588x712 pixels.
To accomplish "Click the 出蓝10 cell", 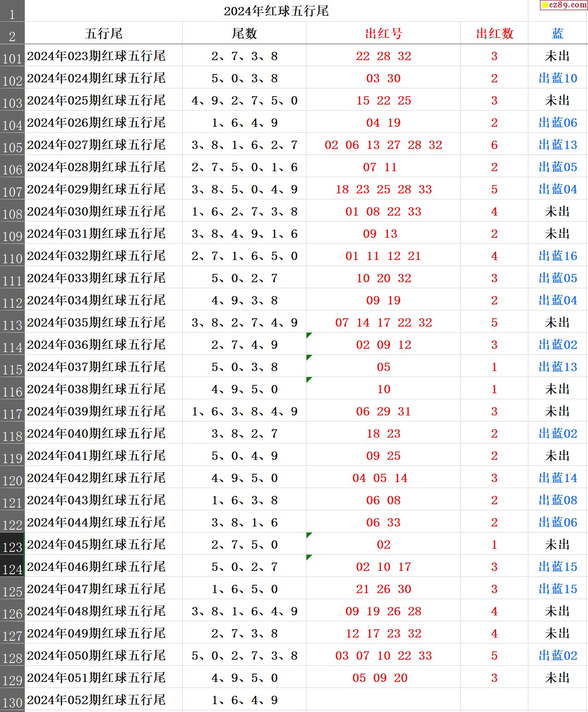I will [x=558, y=78].
